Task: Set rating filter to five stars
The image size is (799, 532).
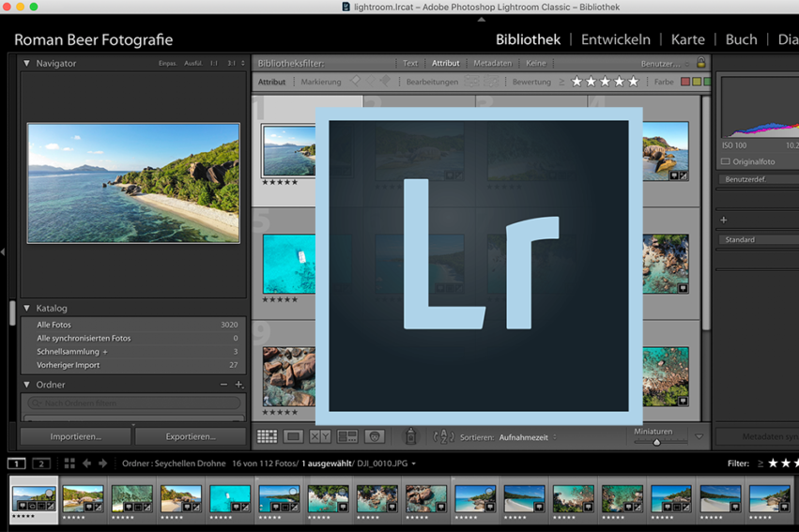Action: click(634, 82)
